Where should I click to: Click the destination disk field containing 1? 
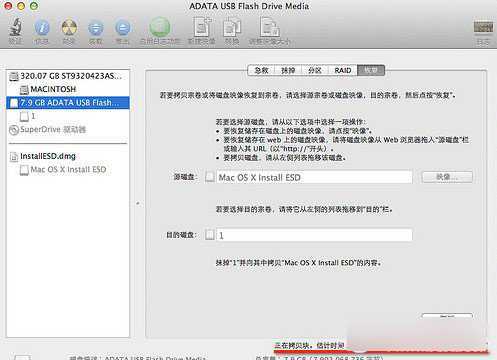tap(314, 235)
